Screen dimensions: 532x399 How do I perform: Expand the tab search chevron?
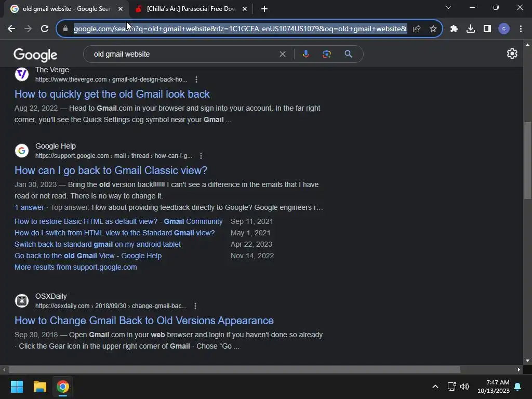coord(448,7)
